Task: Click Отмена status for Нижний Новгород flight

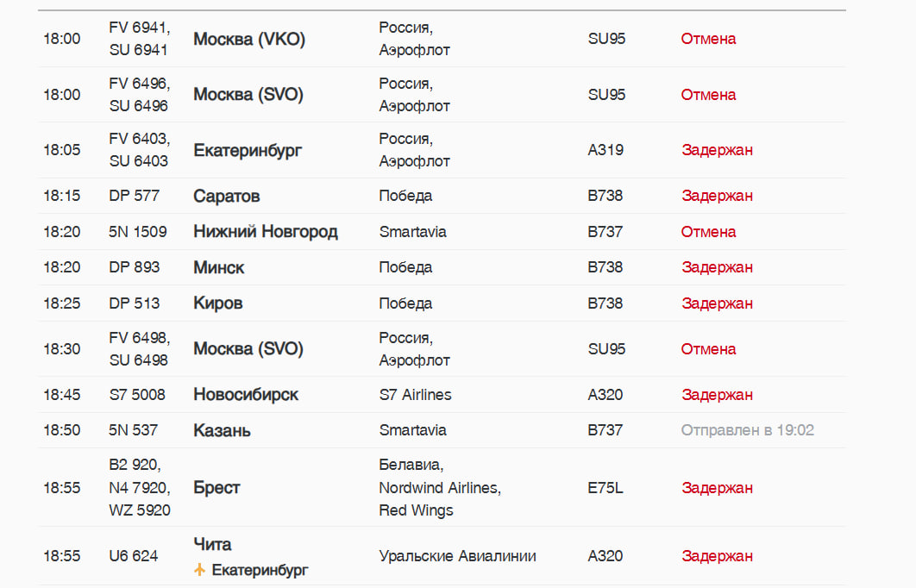Action: 709,232
